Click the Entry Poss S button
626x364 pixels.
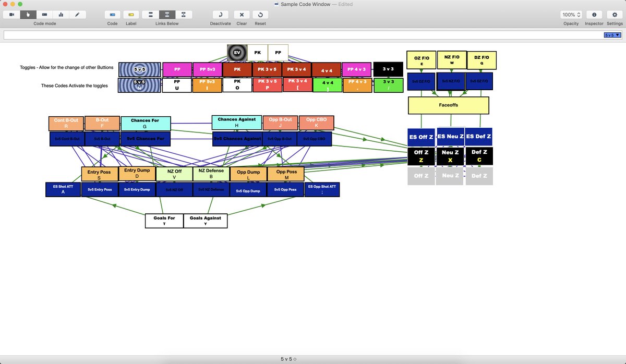(x=99, y=175)
